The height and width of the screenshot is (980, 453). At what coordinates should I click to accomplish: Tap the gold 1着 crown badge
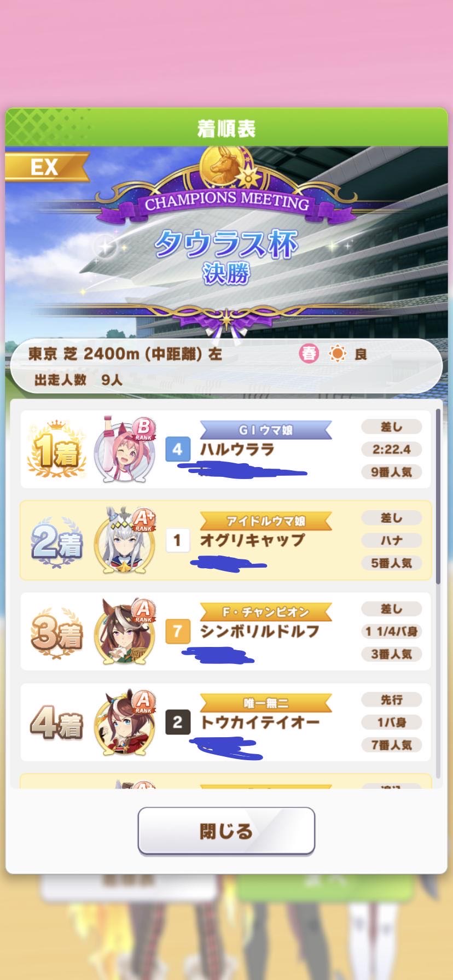click(56, 450)
